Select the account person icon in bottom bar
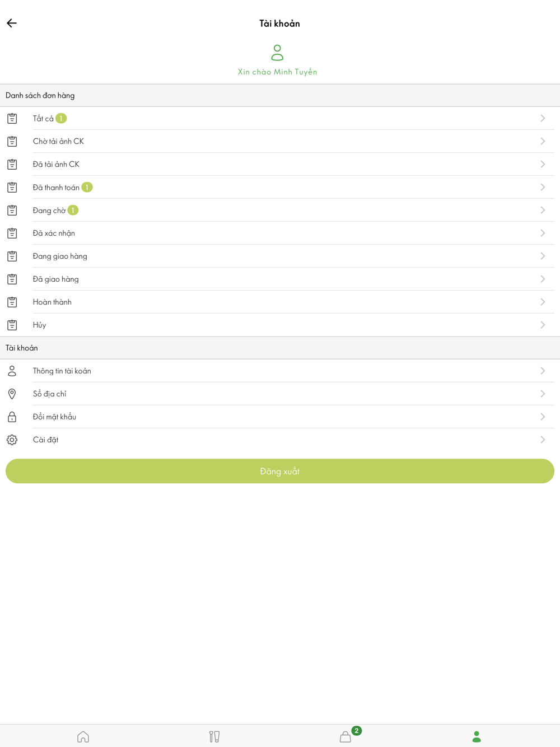 click(x=477, y=737)
